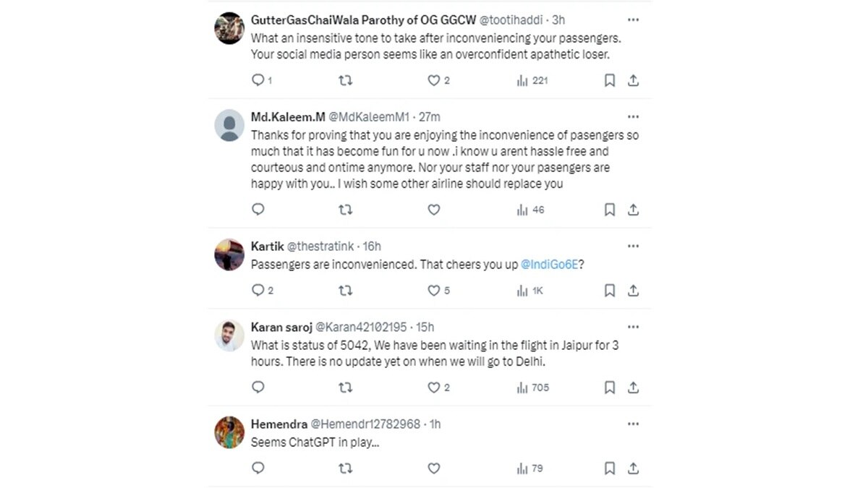Reply to Kartik's tweet

[258, 290]
